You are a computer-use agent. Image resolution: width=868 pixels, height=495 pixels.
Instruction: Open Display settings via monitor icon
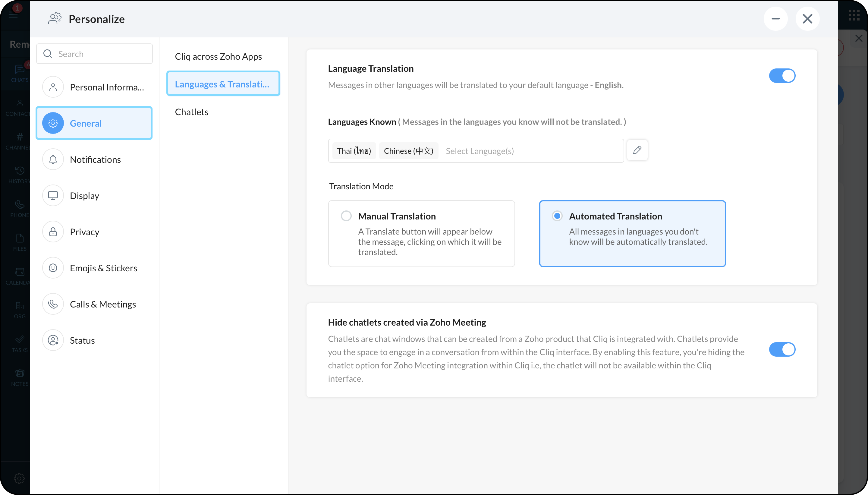click(53, 195)
